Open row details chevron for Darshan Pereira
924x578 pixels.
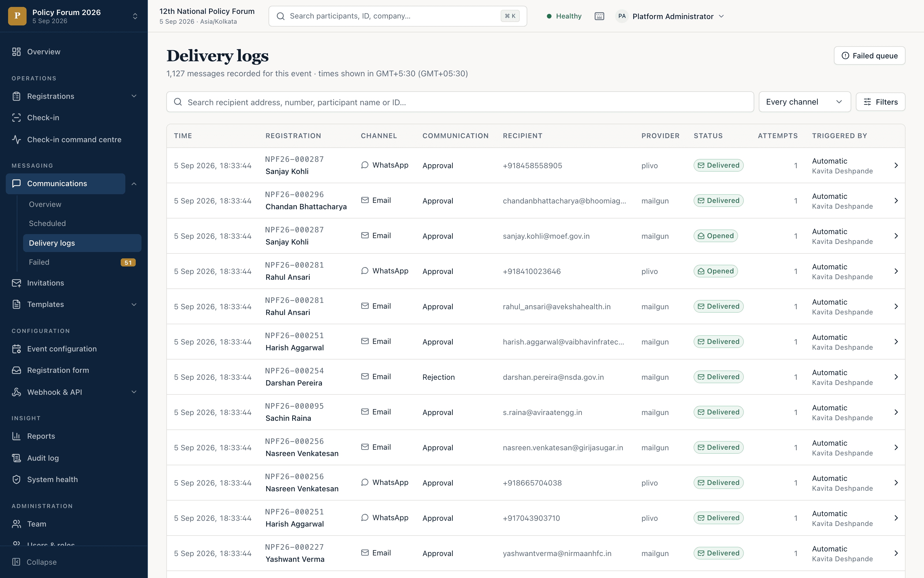point(896,377)
